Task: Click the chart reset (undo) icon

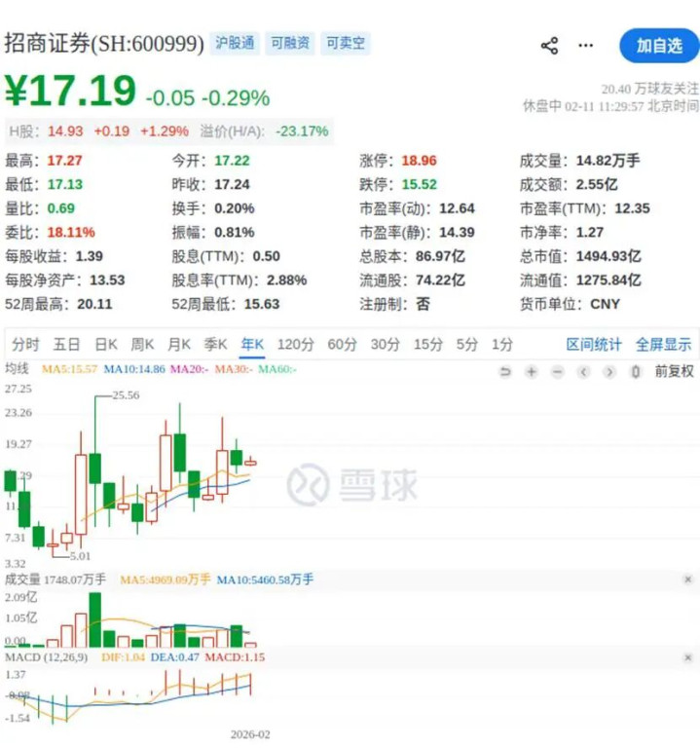Action: [505, 371]
